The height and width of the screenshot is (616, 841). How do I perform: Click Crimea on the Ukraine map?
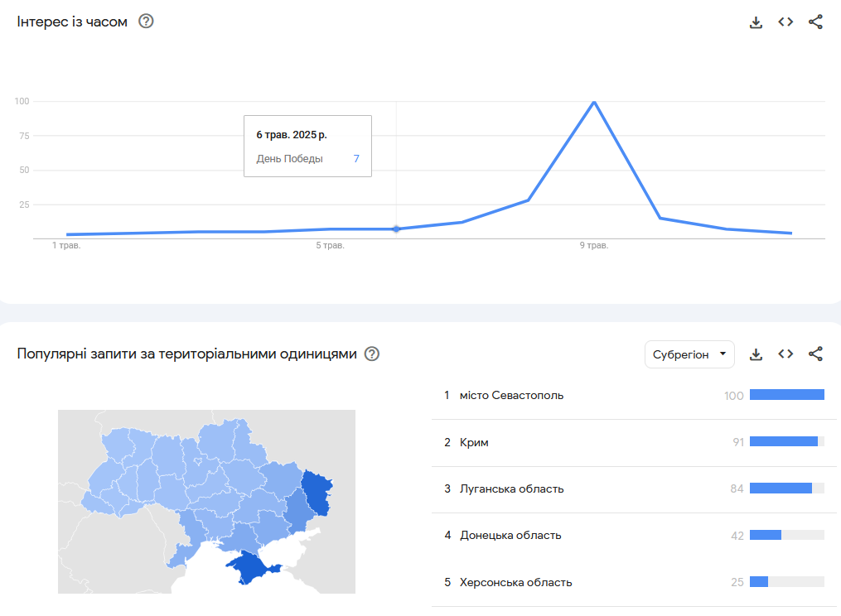tap(250, 567)
